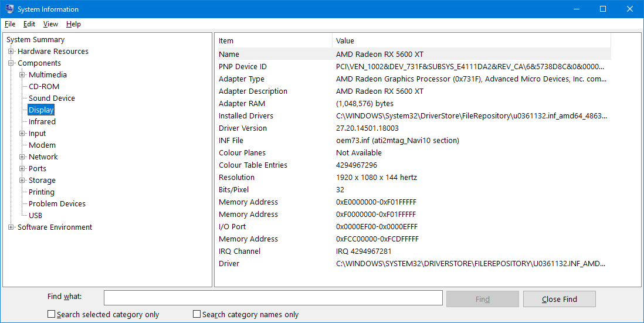Toggle Search selected category only checkbox

pyautogui.click(x=52, y=314)
